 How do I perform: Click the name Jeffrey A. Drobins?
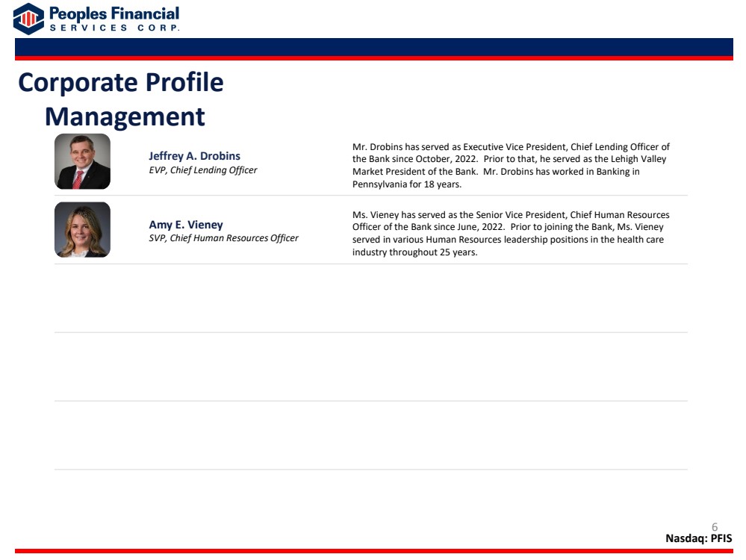pyautogui.click(x=194, y=156)
